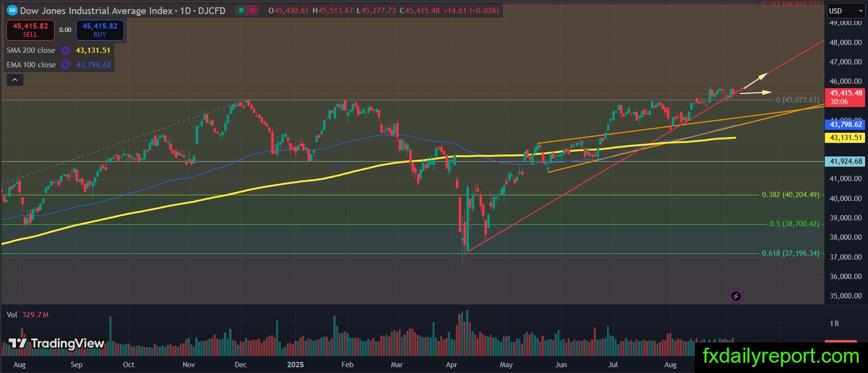
Task: Click the 41,924.68 horizontal line price label
Action: pos(846,161)
